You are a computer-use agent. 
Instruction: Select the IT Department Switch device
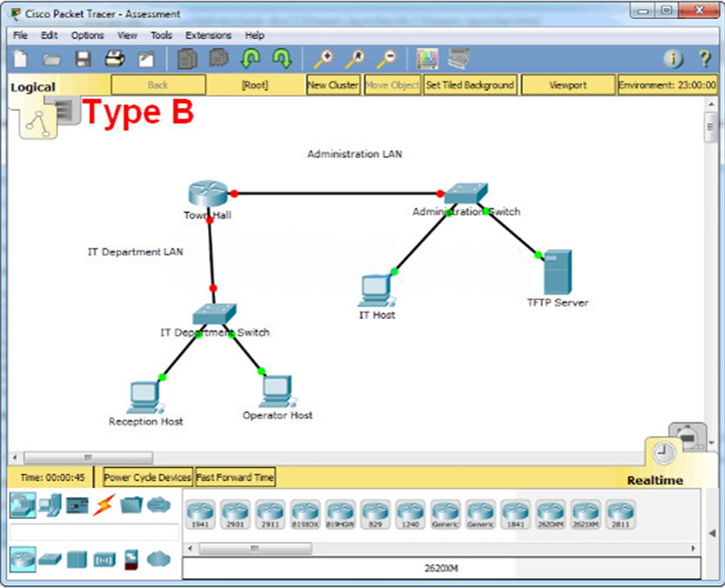(215, 313)
